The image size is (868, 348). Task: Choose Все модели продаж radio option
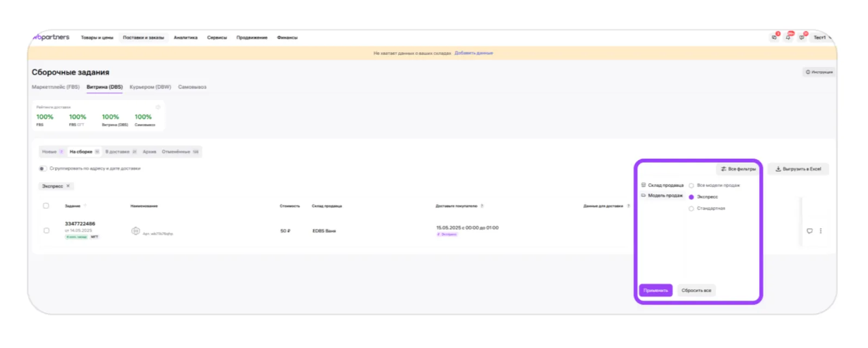pos(691,186)
